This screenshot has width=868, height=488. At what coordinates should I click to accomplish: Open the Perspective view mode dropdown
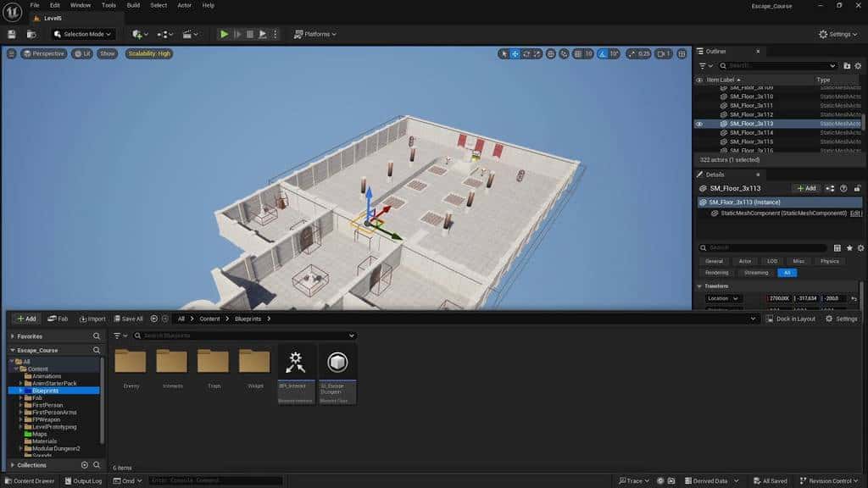point(44,53)
